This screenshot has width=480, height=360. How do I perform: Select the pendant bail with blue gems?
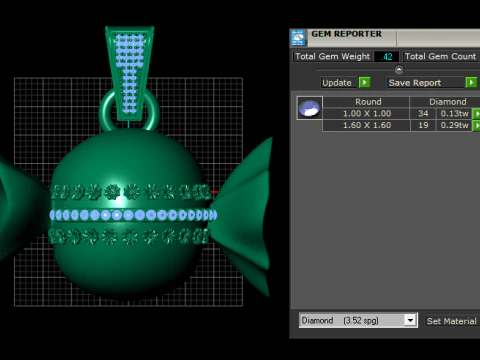point(130,72)
